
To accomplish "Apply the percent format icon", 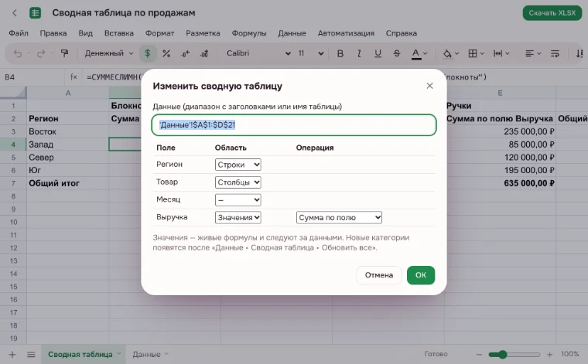I will [166, 53].
